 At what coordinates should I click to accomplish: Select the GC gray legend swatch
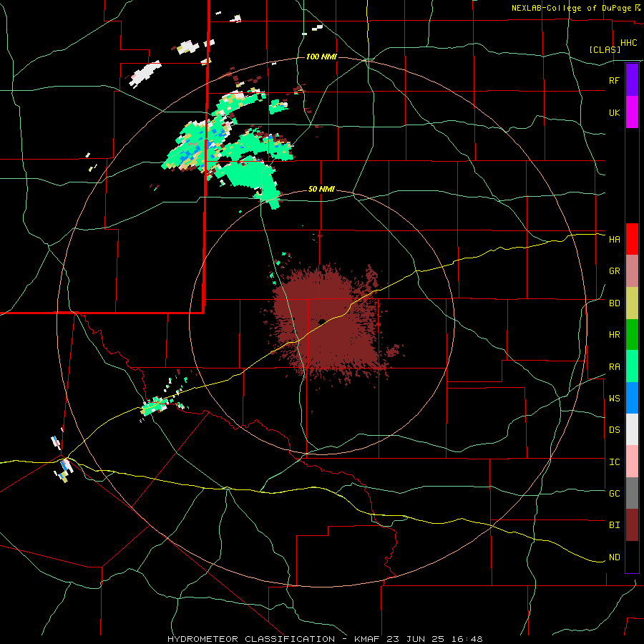point(632,493)
